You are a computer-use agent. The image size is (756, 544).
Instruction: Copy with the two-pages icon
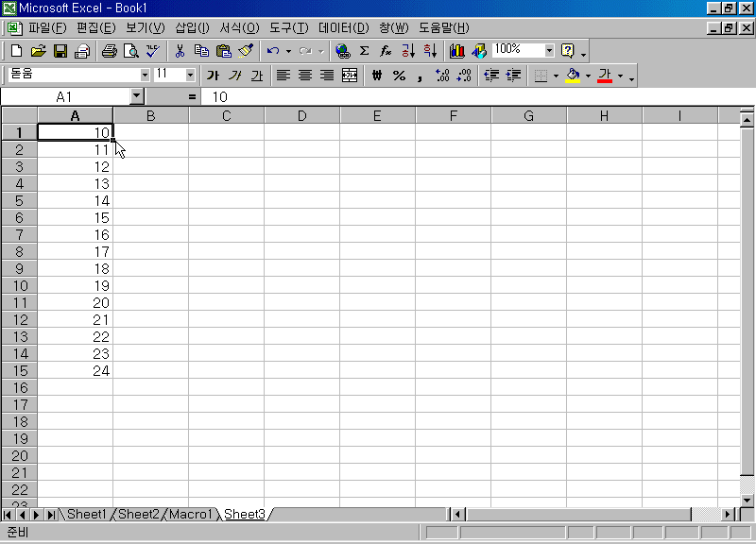pyautogui.click(x=201, y=51)
